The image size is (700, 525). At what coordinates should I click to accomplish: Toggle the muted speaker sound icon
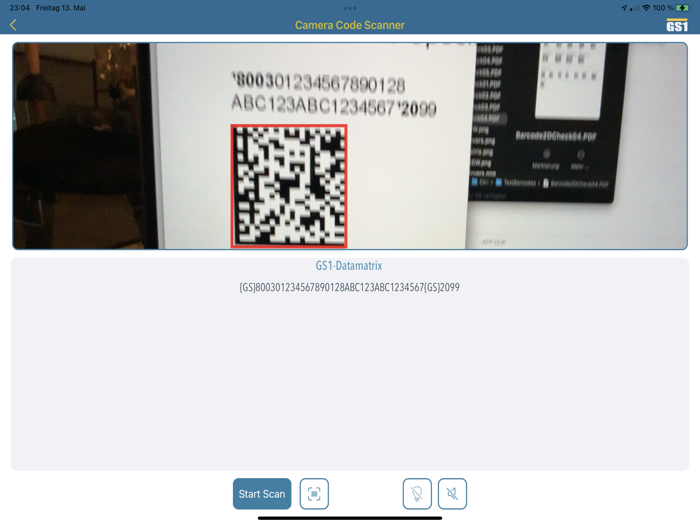coord(452,494)
